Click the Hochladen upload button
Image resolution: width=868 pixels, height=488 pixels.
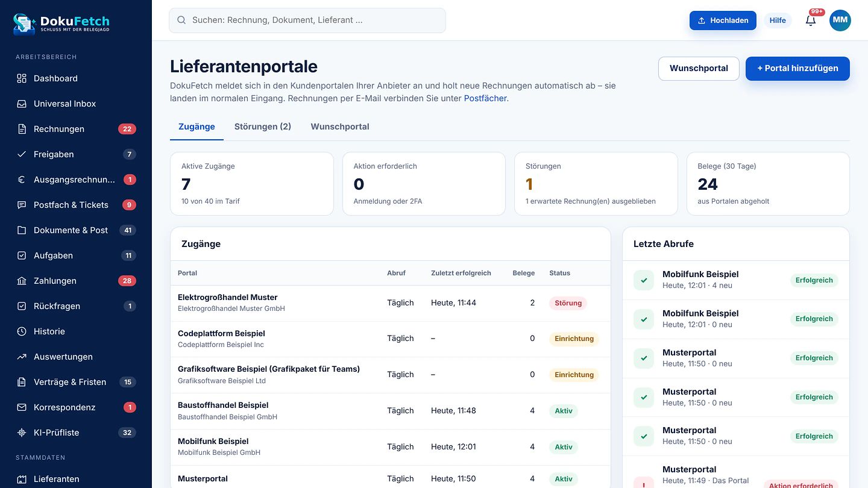pyautogui.click(x=723, y=20)
